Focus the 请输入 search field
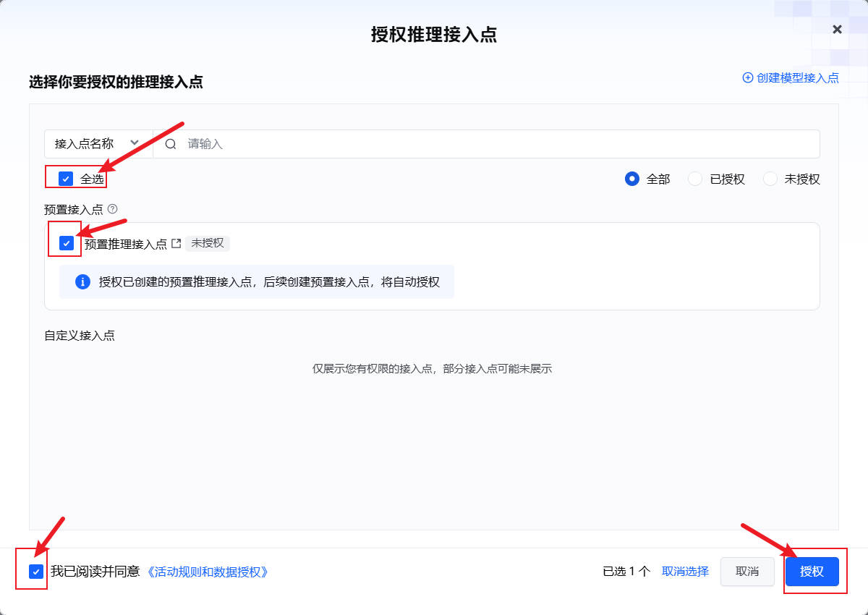868x615 pixels. click(x=486, y=143)
